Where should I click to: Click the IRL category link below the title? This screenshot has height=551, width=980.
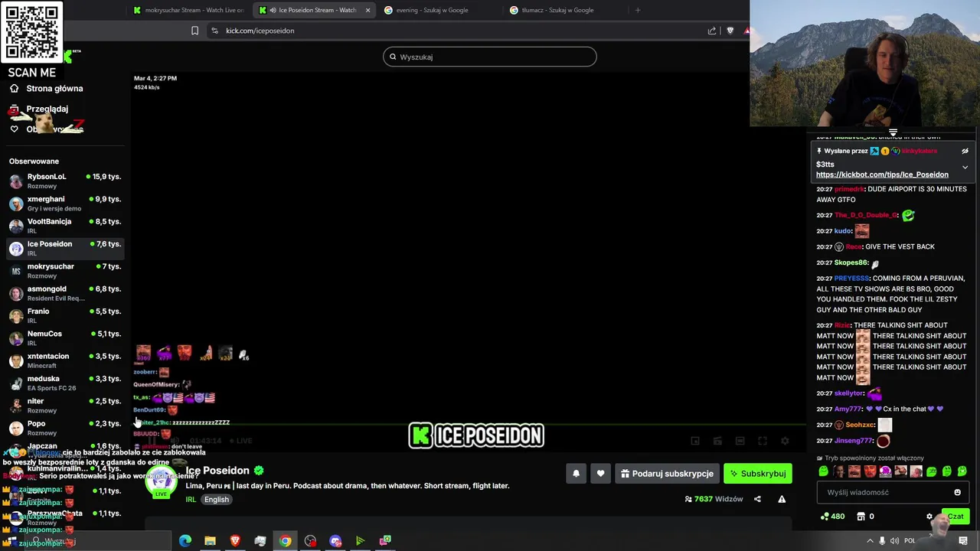click(191, 500)
